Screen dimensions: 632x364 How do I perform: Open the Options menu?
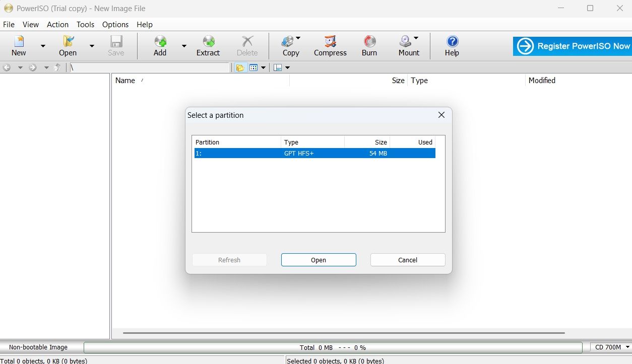115,24
